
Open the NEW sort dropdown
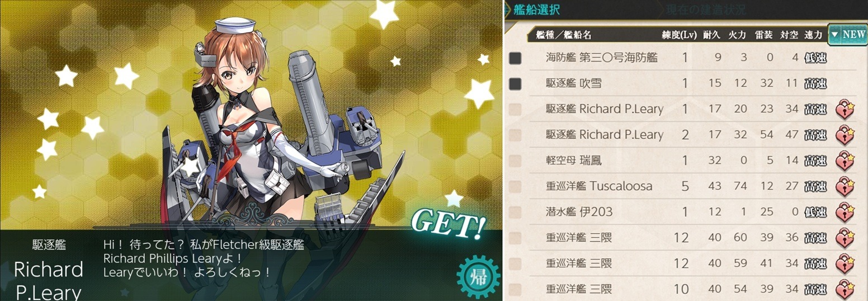(847, 34)
